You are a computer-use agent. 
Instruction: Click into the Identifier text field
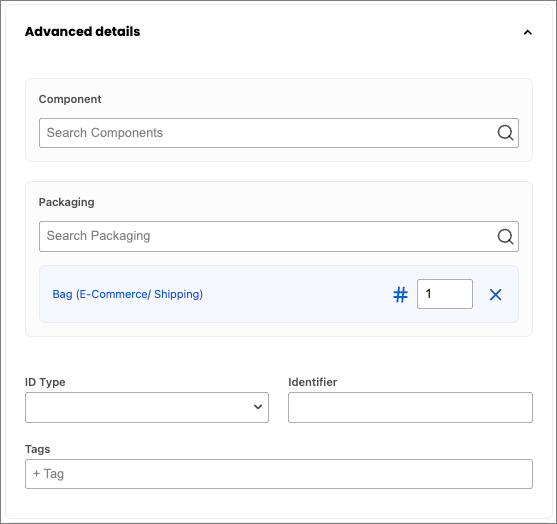pyautogui.click(x=410, y=407)
